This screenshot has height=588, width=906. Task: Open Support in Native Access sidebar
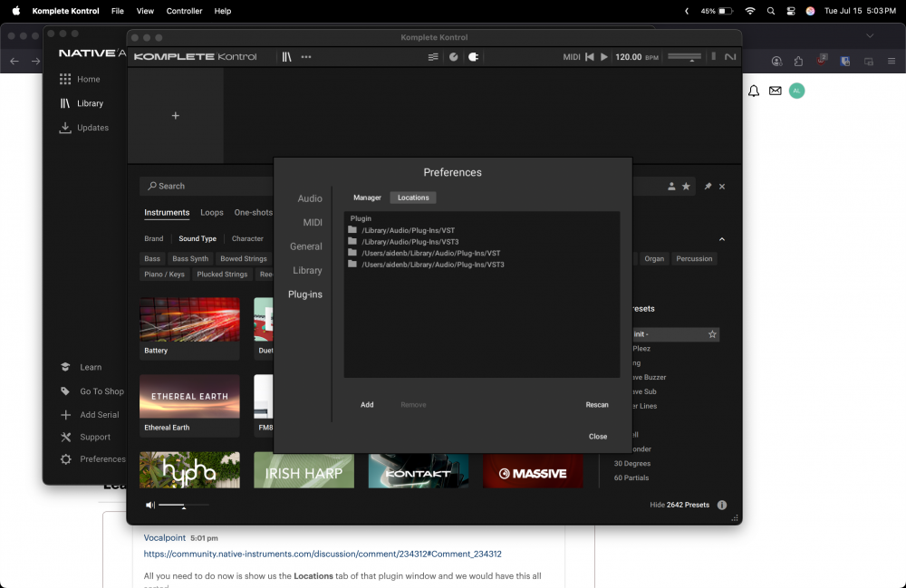pyautogui.click(x=85, y=438)
